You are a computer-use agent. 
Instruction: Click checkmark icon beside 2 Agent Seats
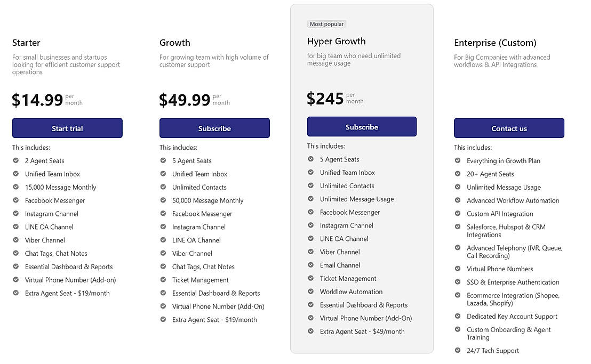pos(16,160)
